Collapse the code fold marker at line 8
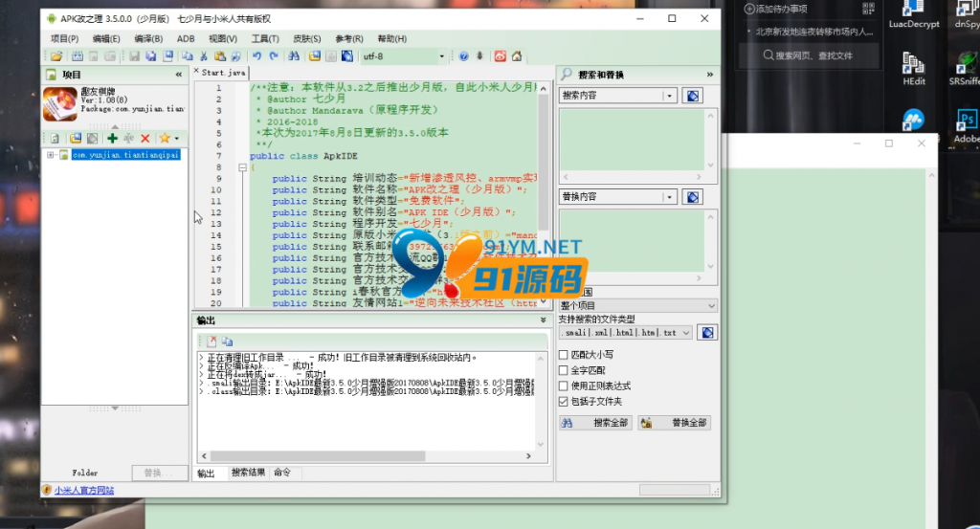Image resolution: width=980 pixels, height=529 pixels. (x=242, y=167)
